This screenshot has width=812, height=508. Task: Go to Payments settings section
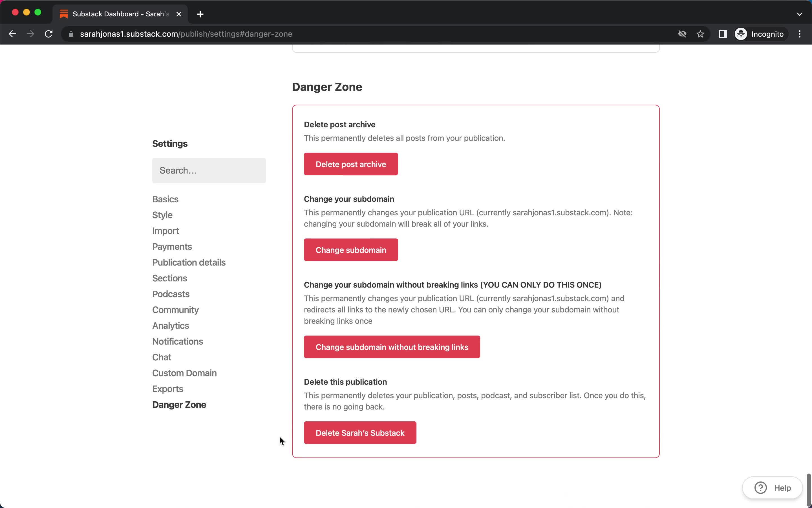click(x=172, y=247)
